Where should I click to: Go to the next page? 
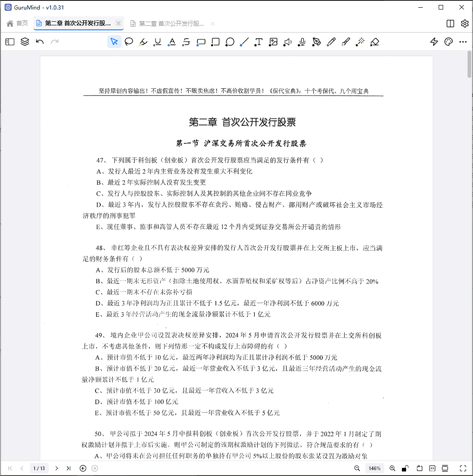(x=57, y=468)
